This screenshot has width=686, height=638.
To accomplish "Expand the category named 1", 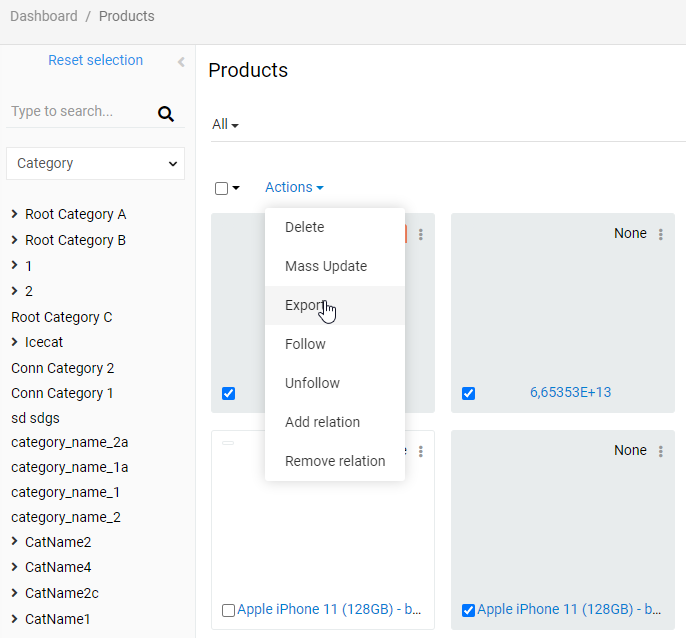I will point(14,265).
